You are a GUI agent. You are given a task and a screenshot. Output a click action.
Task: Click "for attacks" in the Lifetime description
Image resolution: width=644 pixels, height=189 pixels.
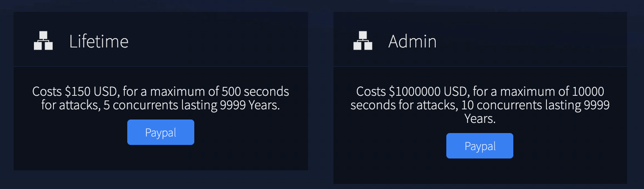[x=70, y=105]
